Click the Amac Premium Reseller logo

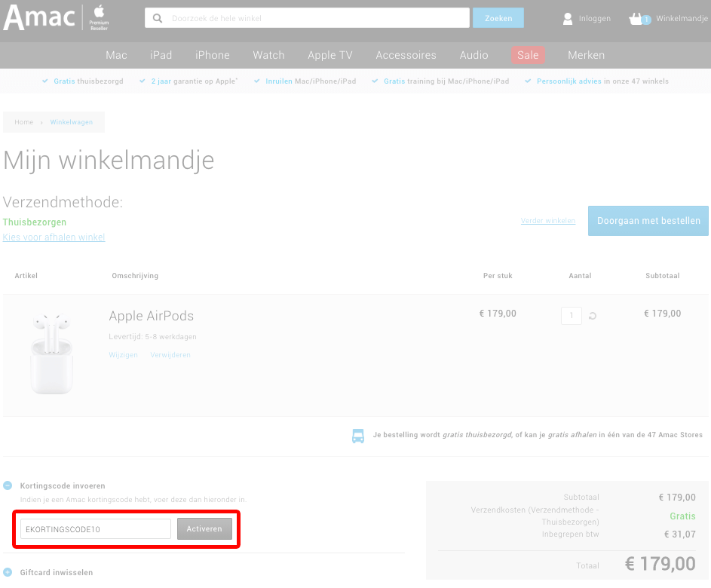(57, 17)
